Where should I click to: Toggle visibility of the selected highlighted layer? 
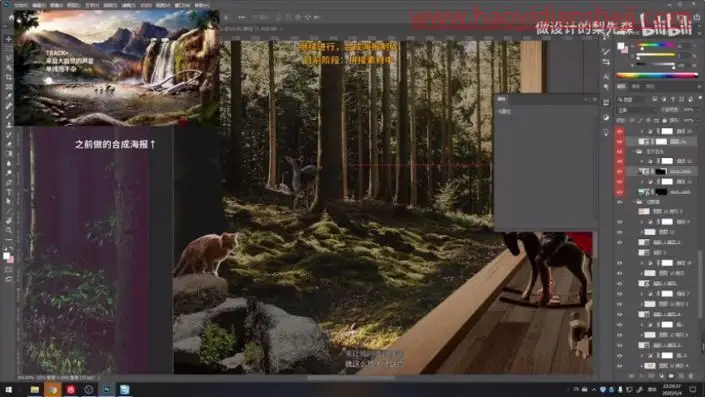click(x=620, y=141)
